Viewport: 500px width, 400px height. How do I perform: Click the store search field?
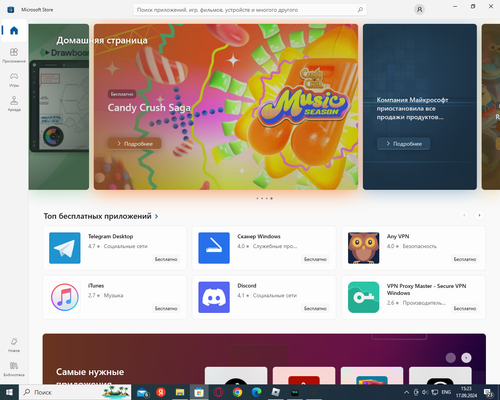tap(250, 10)
